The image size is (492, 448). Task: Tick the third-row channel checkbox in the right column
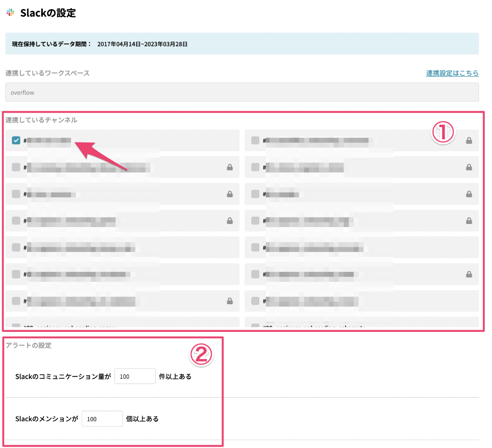(255, 194)
